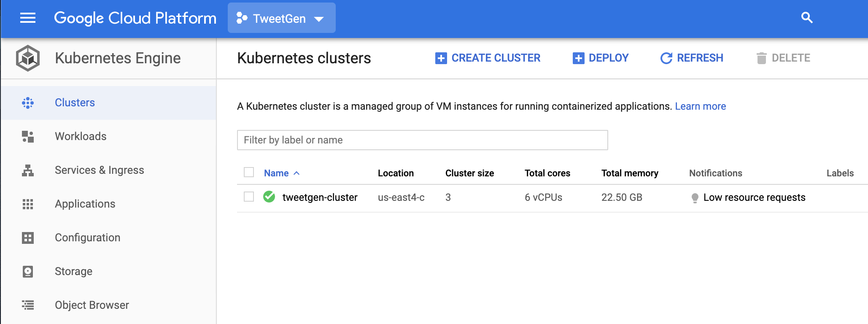Open the Learn more link

[x=701, y=106]
